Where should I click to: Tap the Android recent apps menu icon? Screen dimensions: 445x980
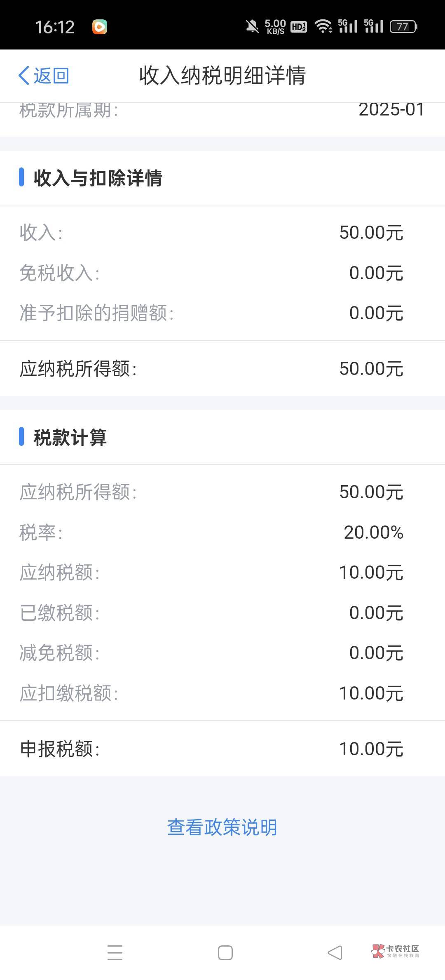coord(115,952)
